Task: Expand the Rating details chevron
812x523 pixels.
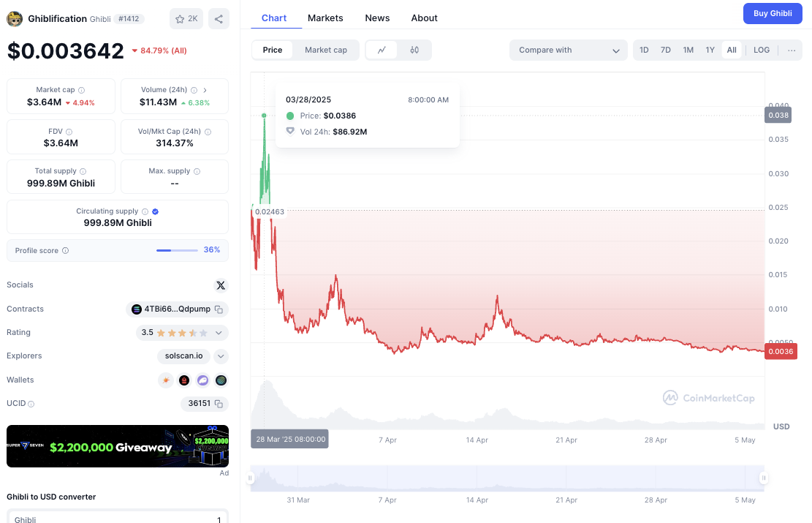Action: point(219,333)
